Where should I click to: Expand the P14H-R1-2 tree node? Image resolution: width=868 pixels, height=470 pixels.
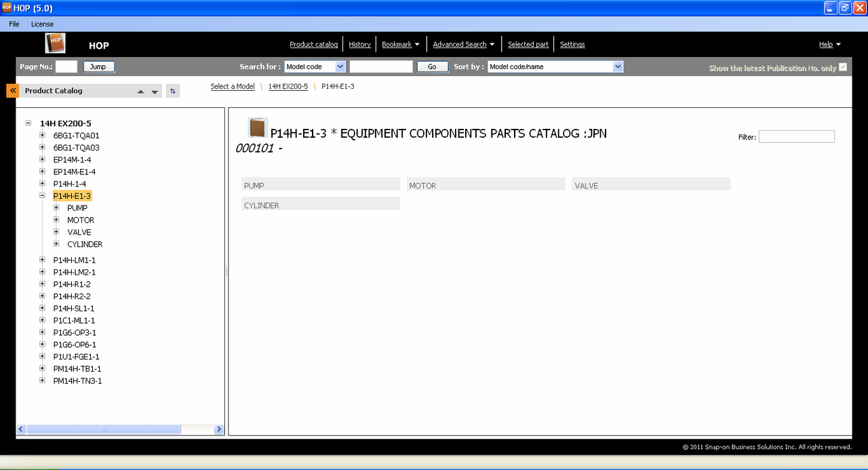click(42, 284)
